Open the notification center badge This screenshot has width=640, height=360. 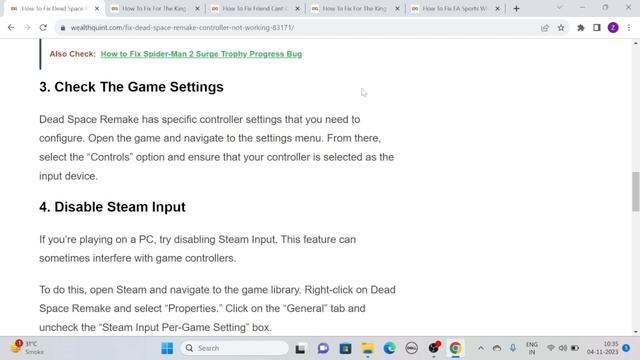tap(626, 348)
